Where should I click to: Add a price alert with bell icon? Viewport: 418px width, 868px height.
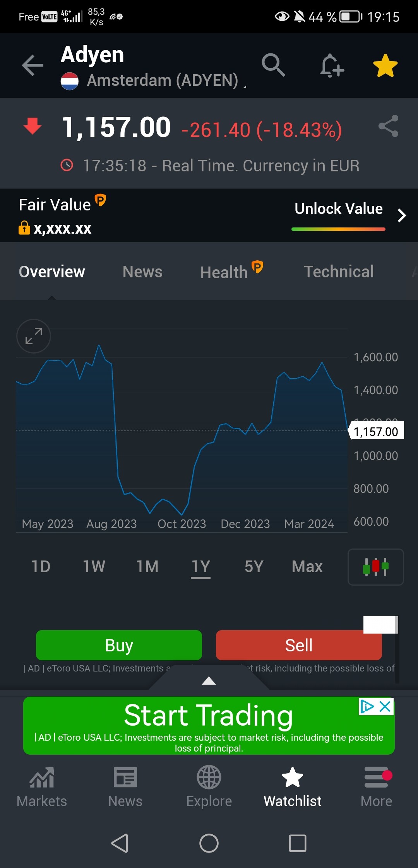332,65
